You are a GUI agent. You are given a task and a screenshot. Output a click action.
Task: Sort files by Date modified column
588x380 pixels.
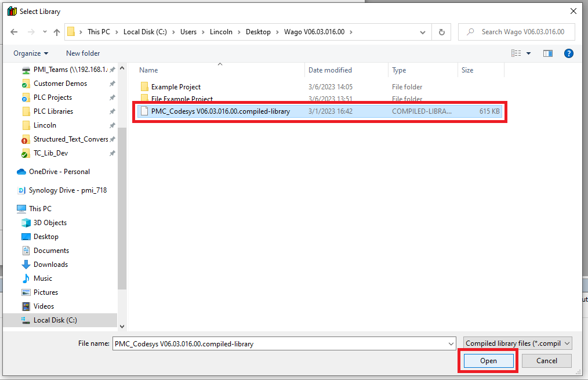pos(330,70)
